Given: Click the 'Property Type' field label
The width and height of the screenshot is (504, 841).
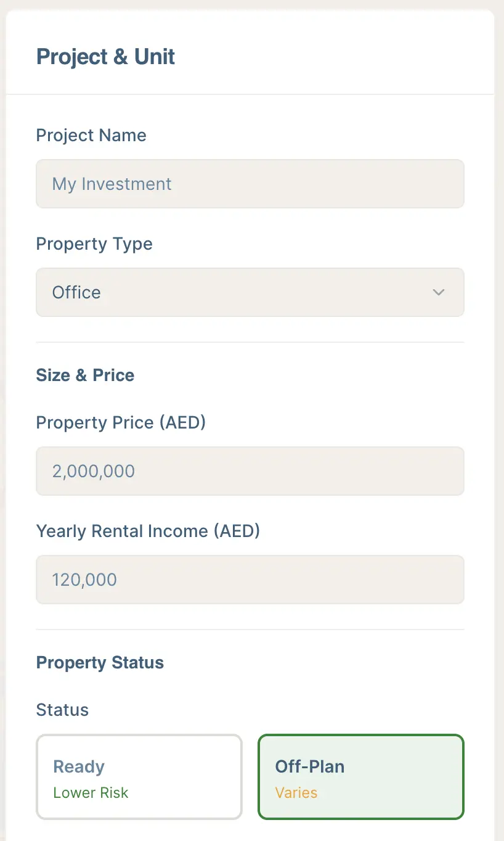Looking at the screenshot, I should (94, 244).
